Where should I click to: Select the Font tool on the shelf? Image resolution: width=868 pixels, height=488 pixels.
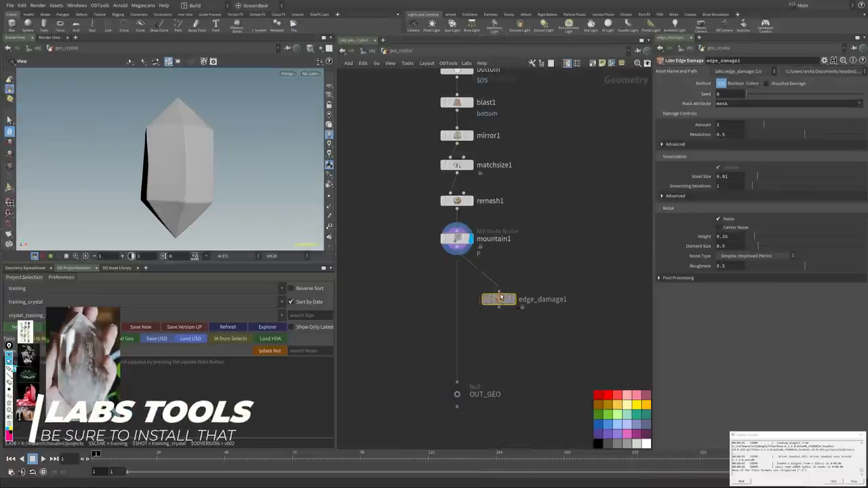pos(214,26)
